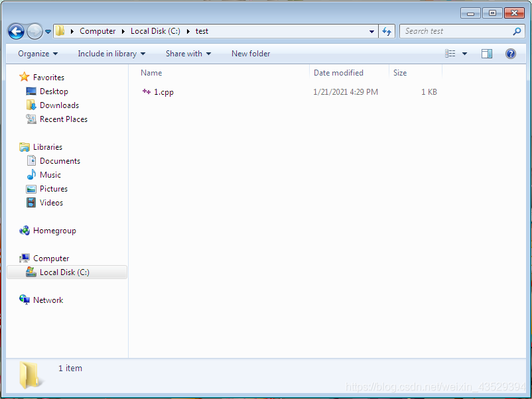Image resolution: width=532 pixels, height=399 pixels.
Task: Open the Share with menu
Action: [x=188, y=54]
